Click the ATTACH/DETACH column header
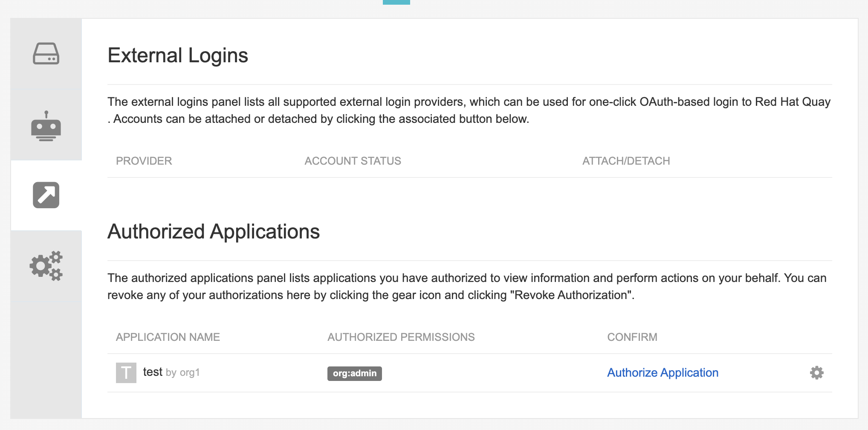 626,161
